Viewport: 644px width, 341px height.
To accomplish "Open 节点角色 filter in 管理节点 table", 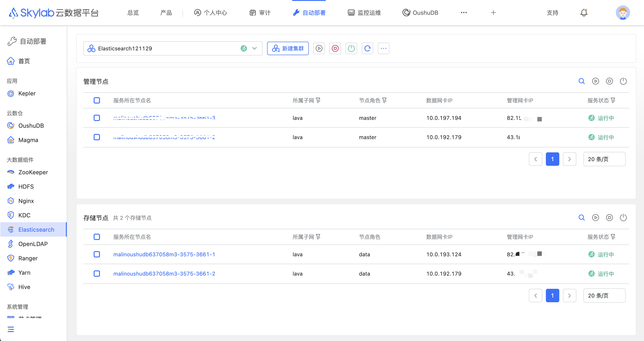I will 385,100.
